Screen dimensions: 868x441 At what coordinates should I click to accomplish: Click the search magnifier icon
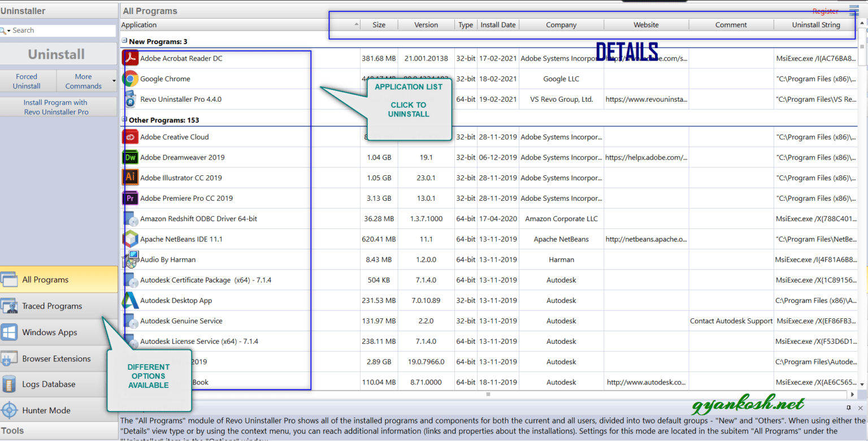pyautogui.click(x=4, y=31)
